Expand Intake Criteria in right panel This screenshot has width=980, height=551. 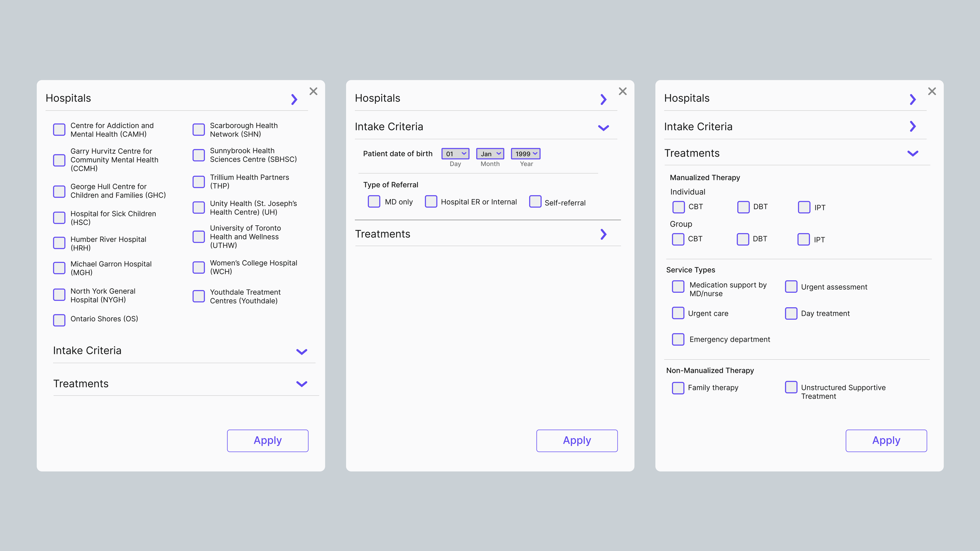(x=913, y=126)
